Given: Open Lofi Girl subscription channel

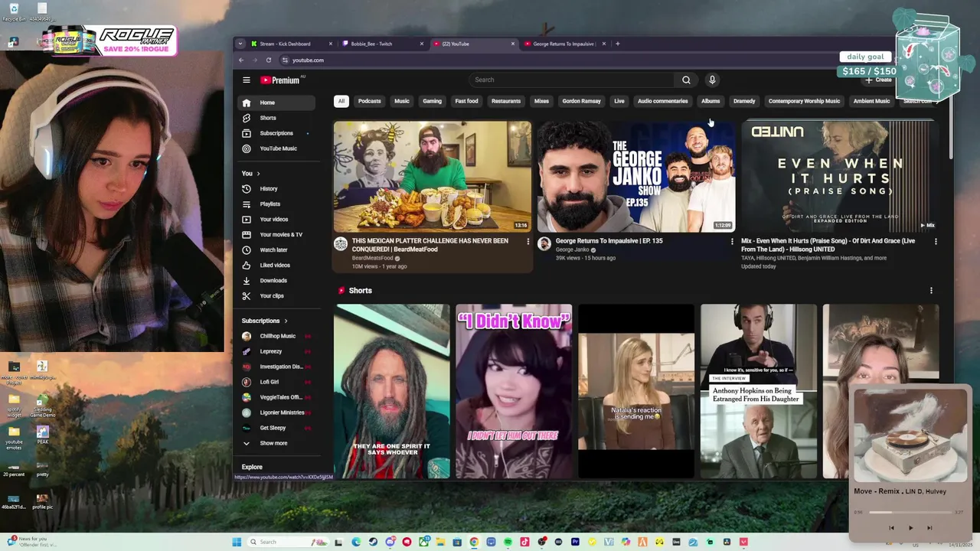Looking at the screenshot, I should 276,382.
